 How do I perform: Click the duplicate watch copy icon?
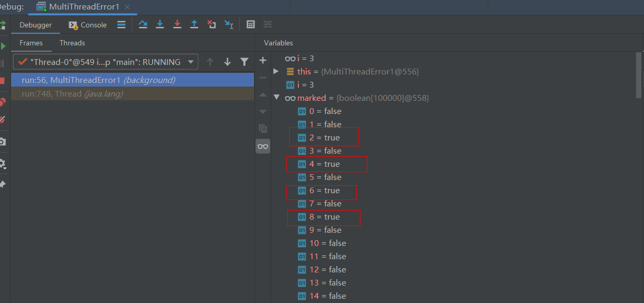point(263,129)
